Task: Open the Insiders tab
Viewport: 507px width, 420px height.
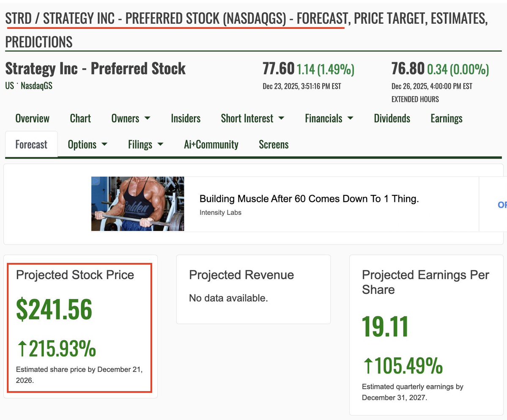Action: click(x=186, y=118)
